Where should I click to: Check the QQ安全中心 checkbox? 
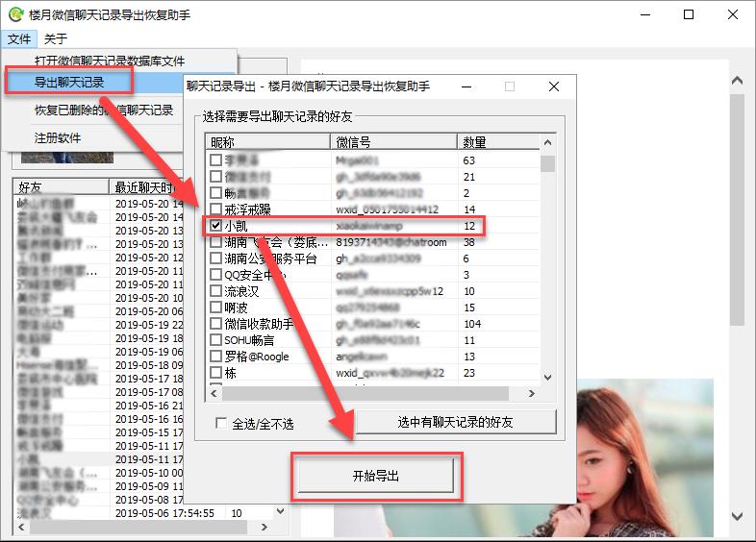(216, 275)
